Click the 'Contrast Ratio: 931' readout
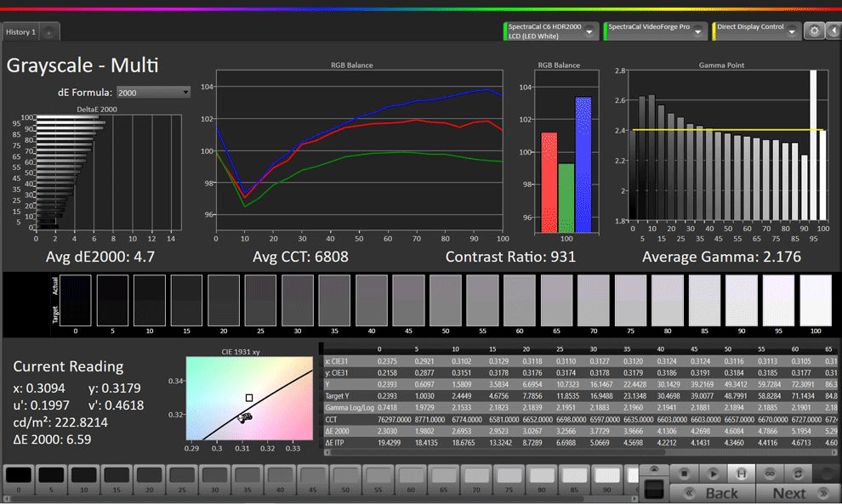Viewport: 842px width, 504px height. pyautogui.click(x=510, y=257)
